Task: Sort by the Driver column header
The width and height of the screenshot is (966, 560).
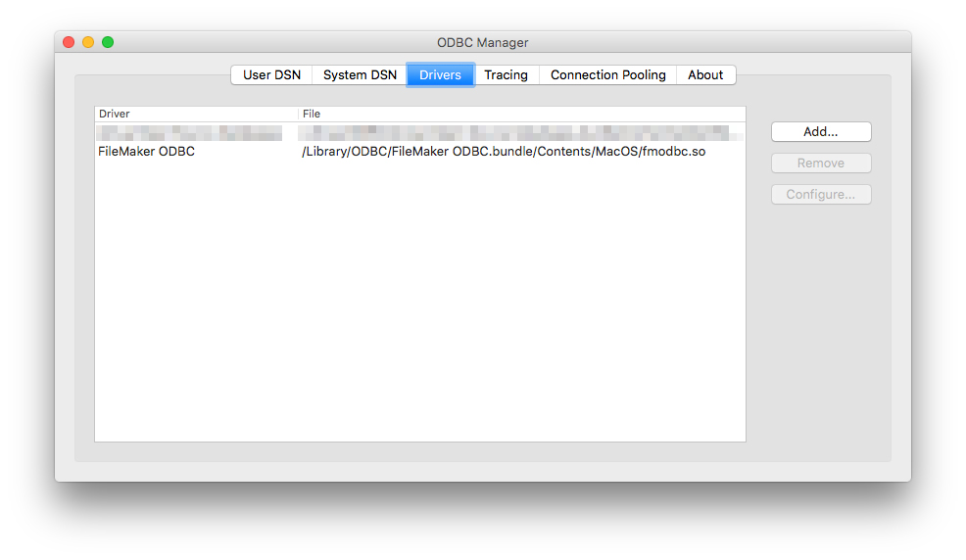Action: coord(196,115)
